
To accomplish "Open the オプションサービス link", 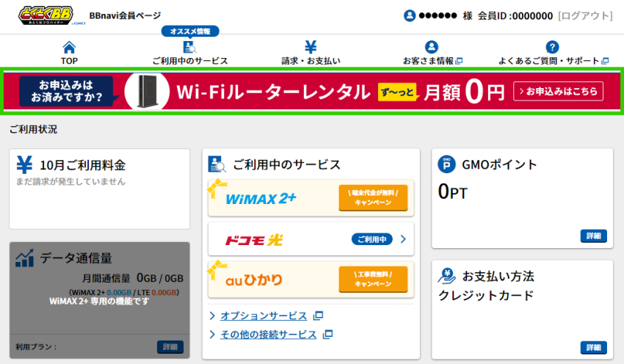I will coord(264,316).
